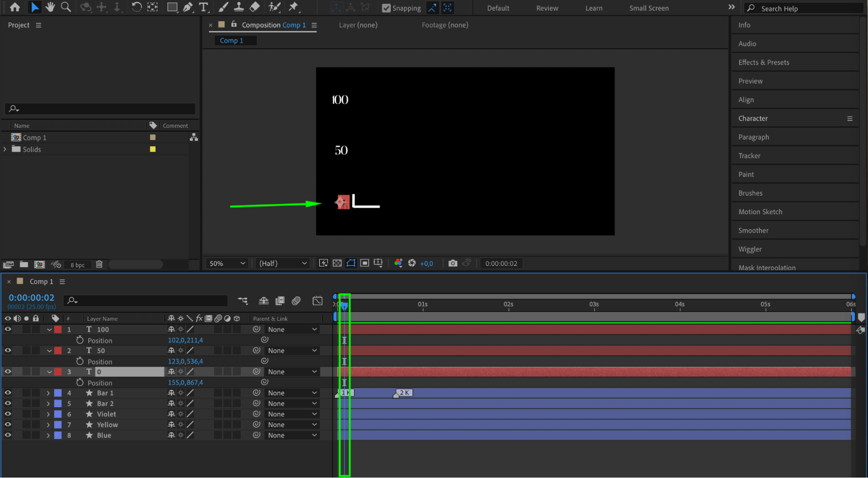
Task: Open the Effects & Presets panel
Action: [x=763, y=62]
